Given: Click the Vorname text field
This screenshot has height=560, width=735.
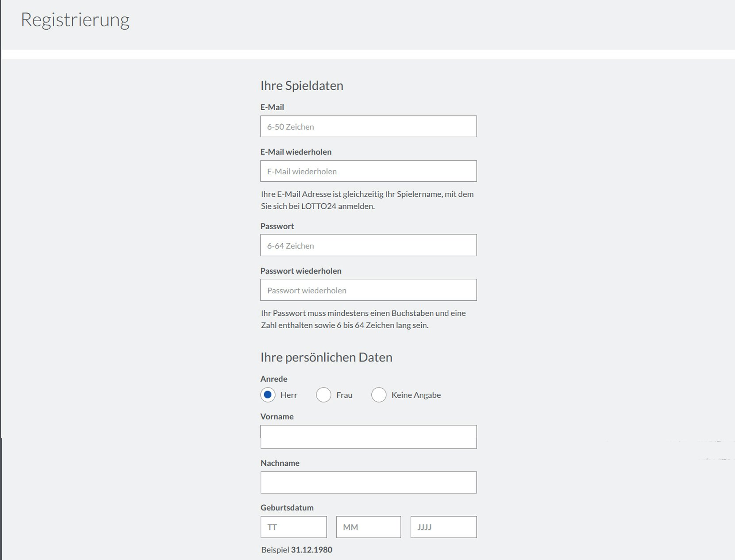Looking at the screenshot, I should pos(368,437).
